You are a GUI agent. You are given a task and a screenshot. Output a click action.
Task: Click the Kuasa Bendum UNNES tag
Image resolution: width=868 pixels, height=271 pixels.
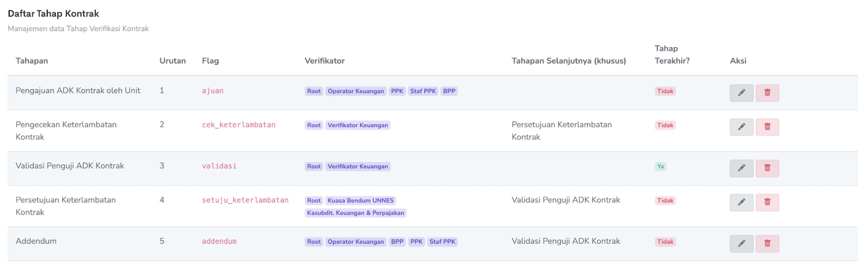[x=360, y=200]
